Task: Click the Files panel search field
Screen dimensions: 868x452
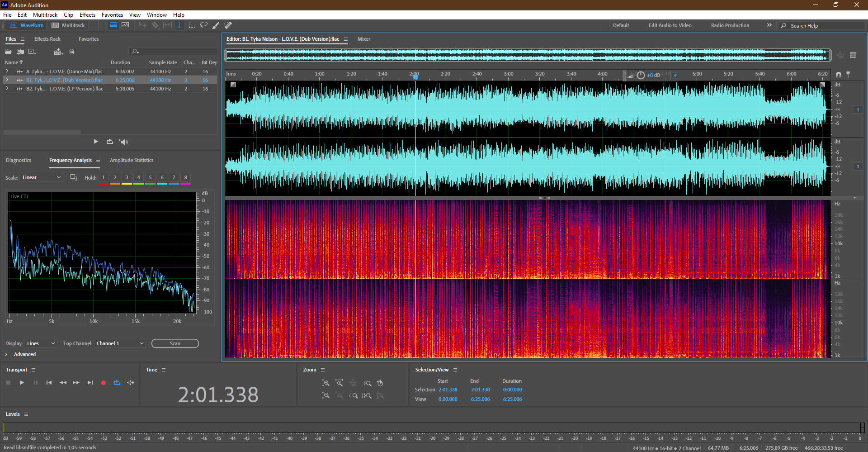Action: [x=174, y=52]
